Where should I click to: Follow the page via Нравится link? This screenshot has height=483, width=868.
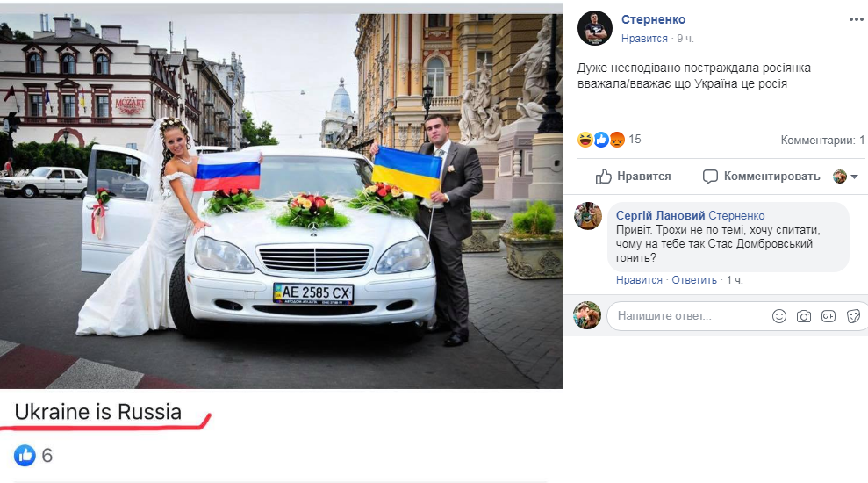point(644,39)
